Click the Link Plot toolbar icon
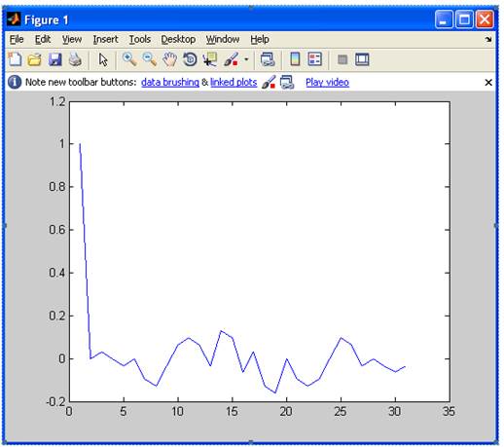This screenshot has width=504, height=447. [268, 59]
